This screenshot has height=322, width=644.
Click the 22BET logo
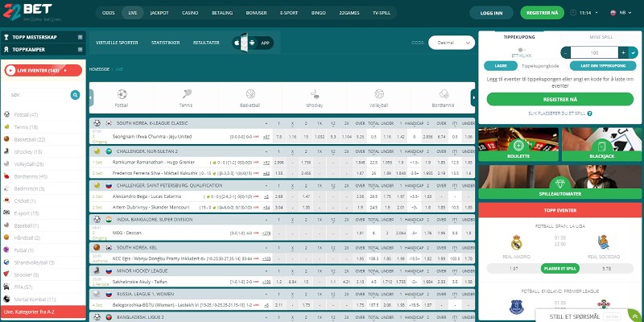[28, 12]
